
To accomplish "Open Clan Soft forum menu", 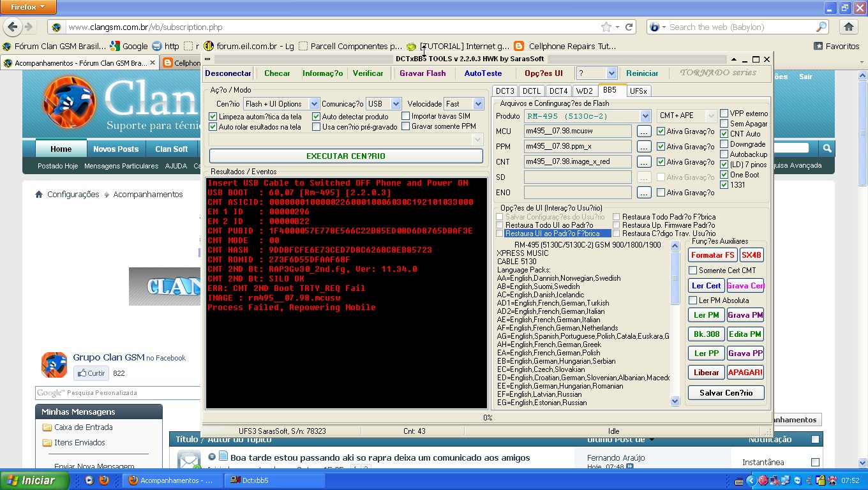I will tap(171, 149).
